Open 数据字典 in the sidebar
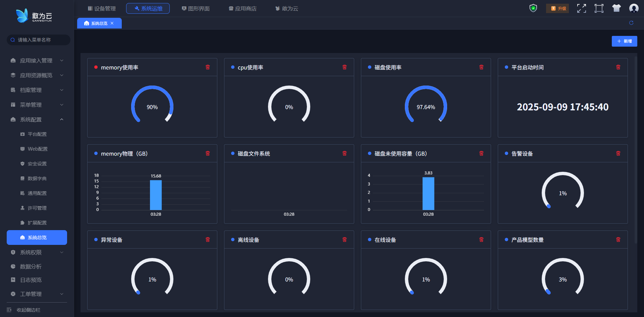The height and width of the screenshot is (317, 644). pyautogui.click(x=37, y=178)
